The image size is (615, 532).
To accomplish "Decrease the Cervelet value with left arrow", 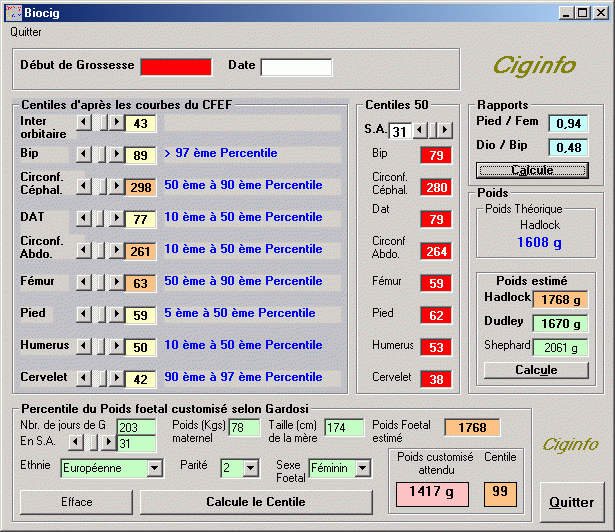I will (84, 379).
